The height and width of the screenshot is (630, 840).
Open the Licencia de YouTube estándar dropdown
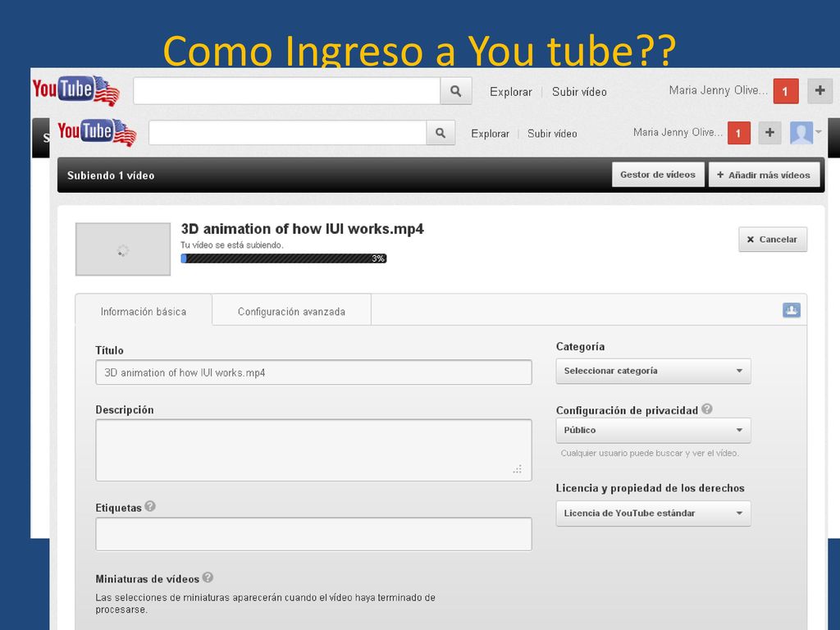(653, 514)
